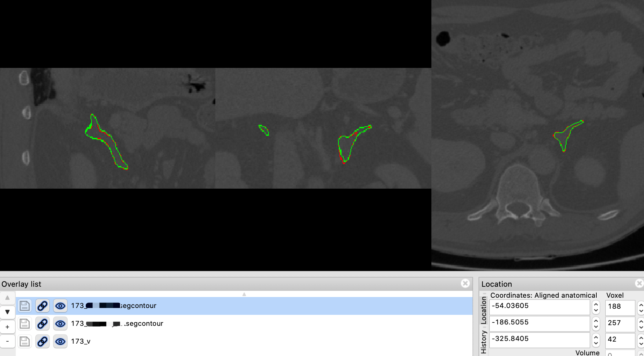Close the Location panel
This screenshot has height=356, width=644.
point(639,283)
